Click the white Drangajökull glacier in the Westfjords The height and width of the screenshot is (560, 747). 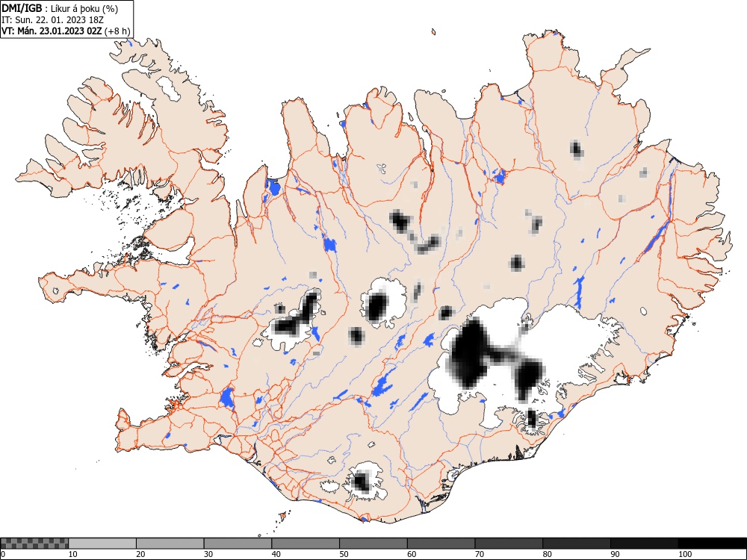(169, 89)
